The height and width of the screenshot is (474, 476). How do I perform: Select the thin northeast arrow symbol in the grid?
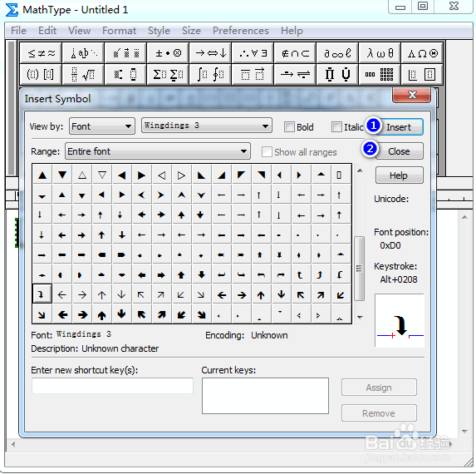tap(161, 294)
